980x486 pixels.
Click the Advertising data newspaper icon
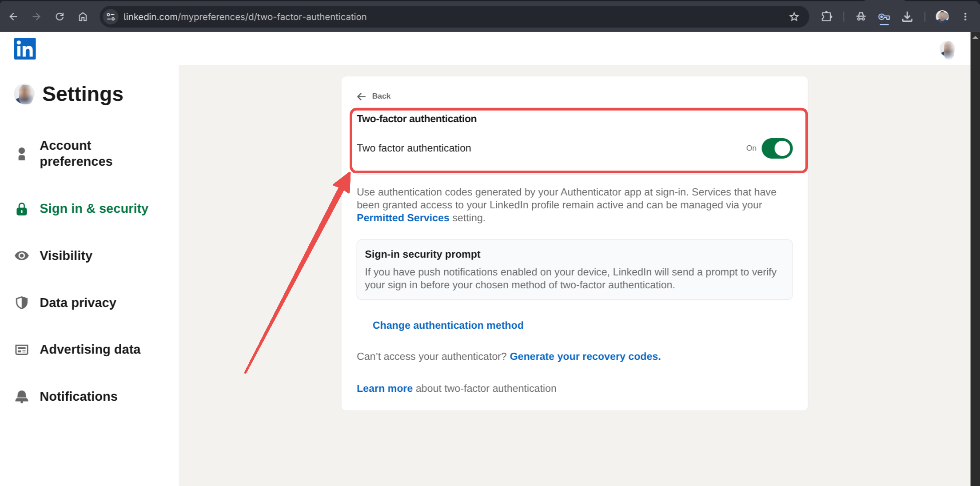(x=22, y=350)
